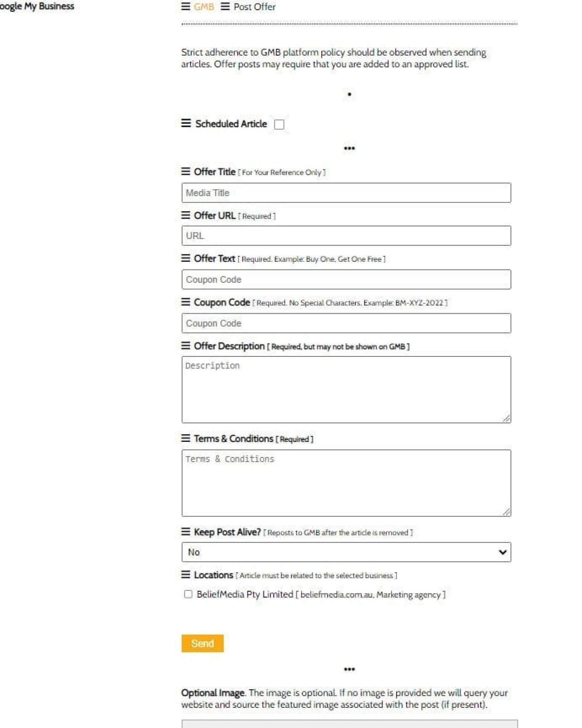
Task: Click the Offer Description textarea
Action: coord(346,389)
